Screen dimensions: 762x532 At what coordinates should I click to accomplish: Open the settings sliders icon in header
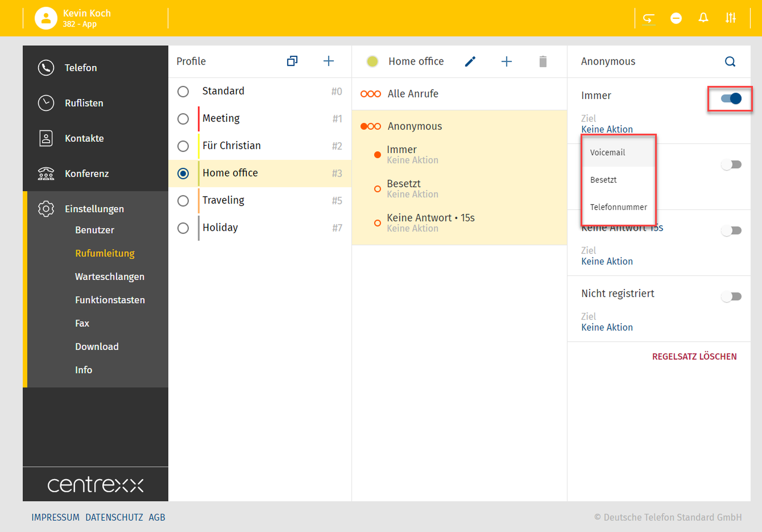pos(730,18)
